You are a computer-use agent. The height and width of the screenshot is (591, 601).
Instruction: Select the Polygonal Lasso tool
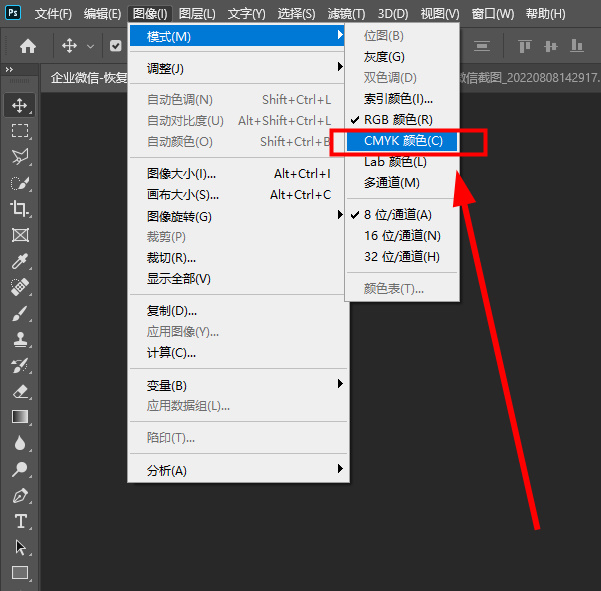(x=20, y=157)
